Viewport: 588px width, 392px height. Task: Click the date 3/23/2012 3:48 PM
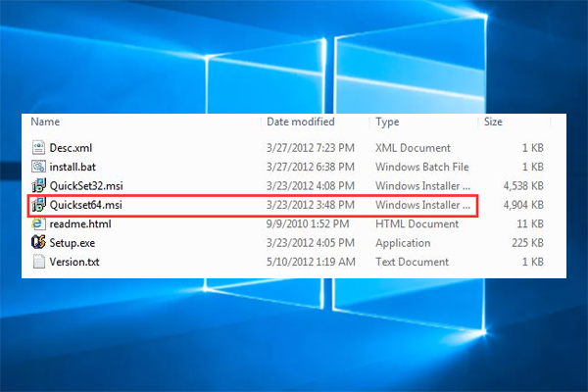(x=311, y=205)
